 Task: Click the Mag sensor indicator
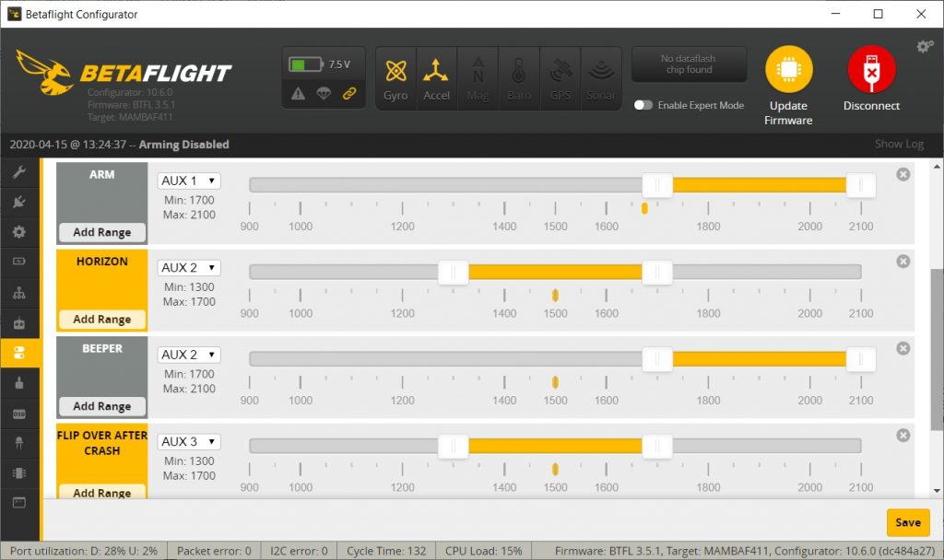pyautogui.click(x=478, y=79)
